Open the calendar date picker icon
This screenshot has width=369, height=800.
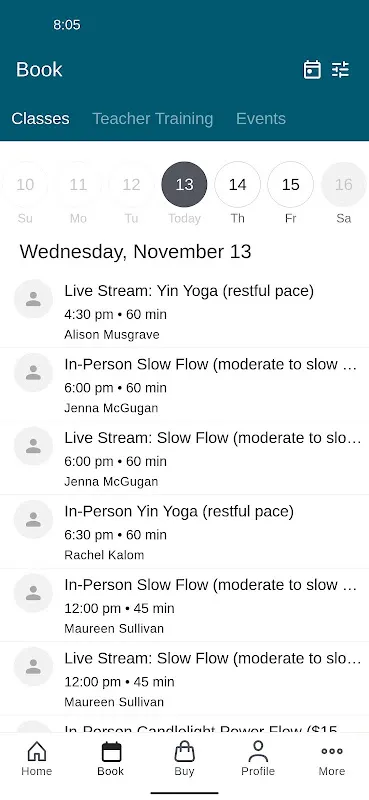pyautogui.click(x=312, y=69)
